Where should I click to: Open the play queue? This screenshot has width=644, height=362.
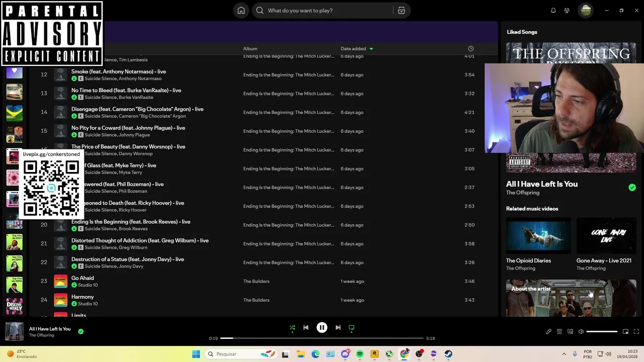click(x=559, y=332)
